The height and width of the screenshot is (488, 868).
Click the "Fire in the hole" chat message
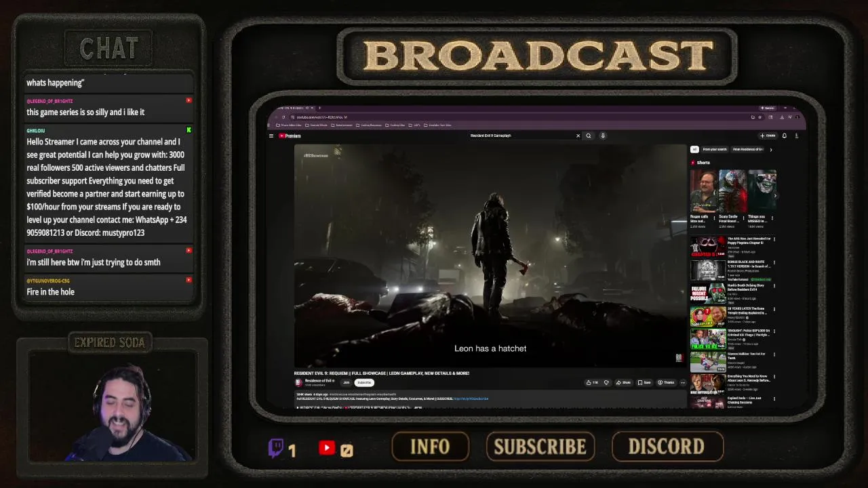point(50,291)
